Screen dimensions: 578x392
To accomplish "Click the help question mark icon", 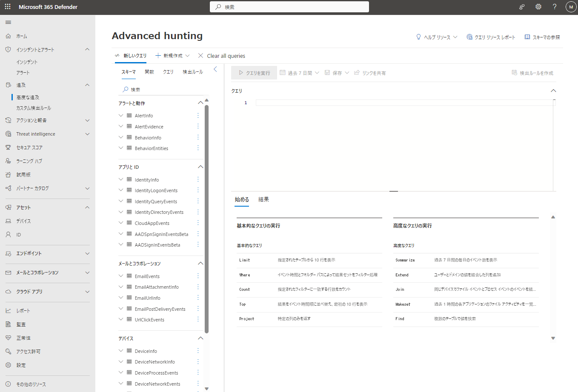I will [x=555, y=7].
